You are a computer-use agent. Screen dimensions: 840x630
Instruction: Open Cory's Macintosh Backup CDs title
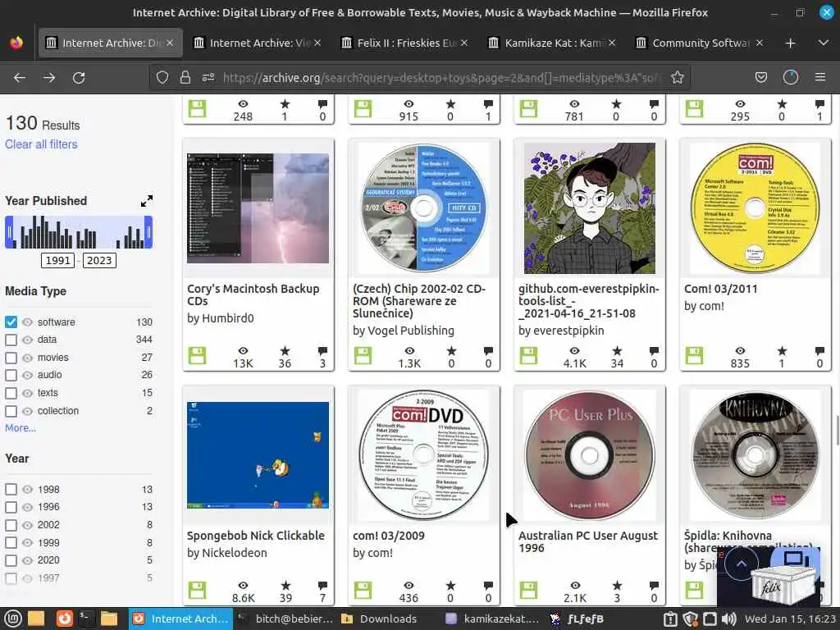[253, 294]
